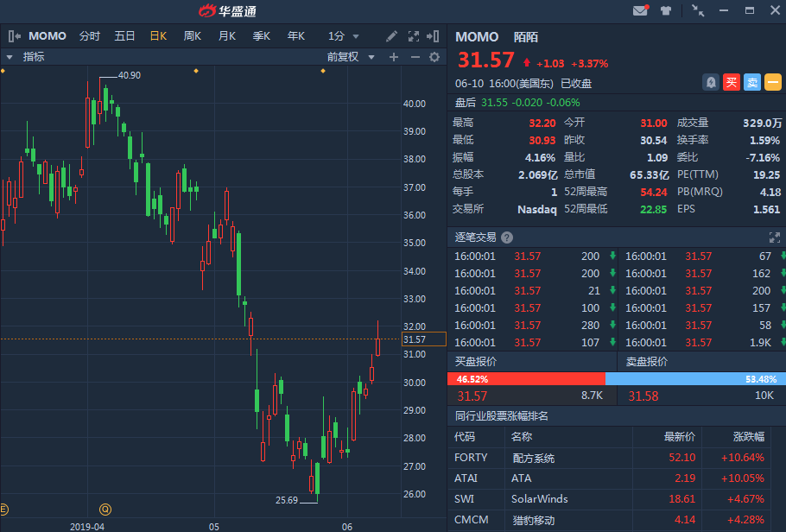Click the 52周最低 value 22.85

click(654, 209)
